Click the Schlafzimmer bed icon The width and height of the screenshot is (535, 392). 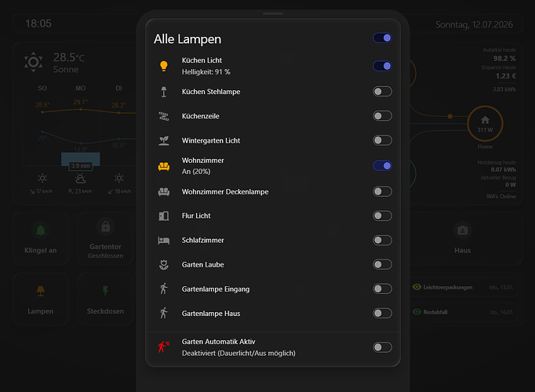(164, 241)
